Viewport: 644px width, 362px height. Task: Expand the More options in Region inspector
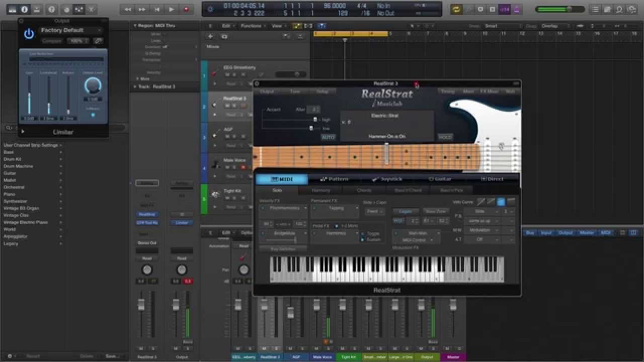pyautogui.click(x=138, y=78)
